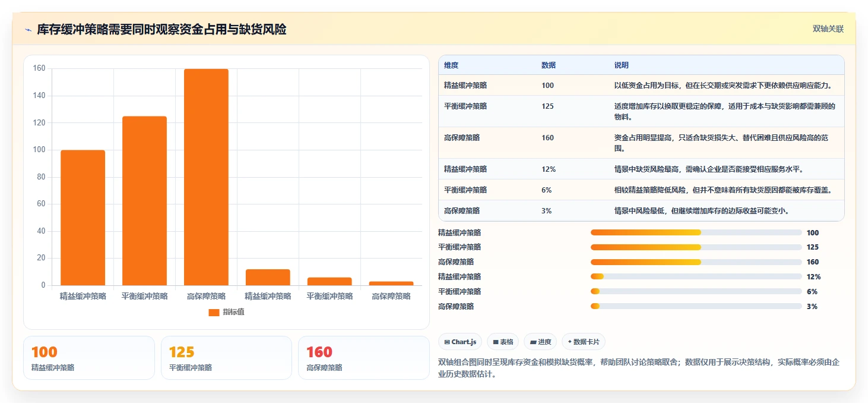This screenshot has height=403, width=868.
Task: Click the progress bar valued 160
Action: [x=696, y=262]
